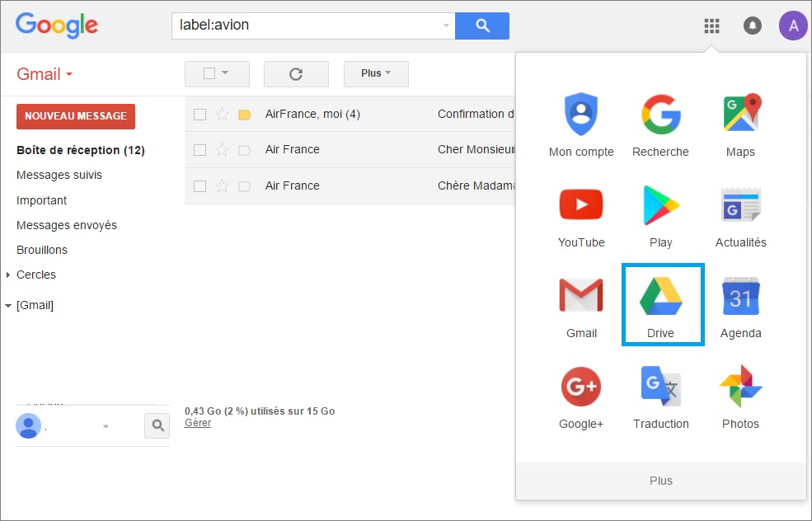Launch YouTube from the apps panel
Screen dimensions: 812x521
coord(581,218)
